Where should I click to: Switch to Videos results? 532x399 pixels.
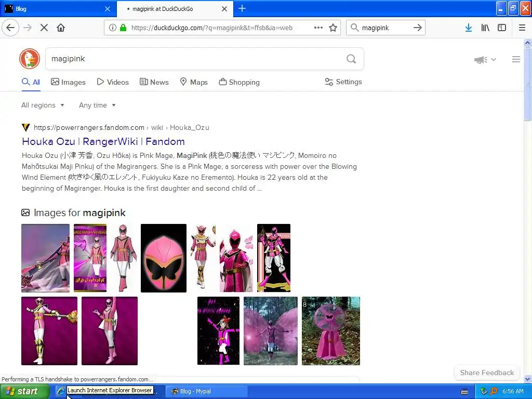click(113, 82)
